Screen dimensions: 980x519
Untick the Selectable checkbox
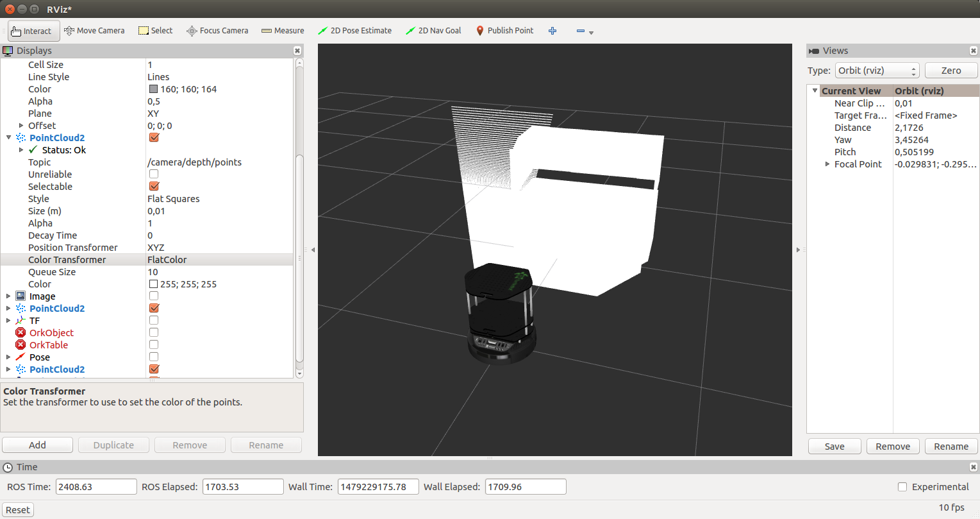(x=154, y=187)
